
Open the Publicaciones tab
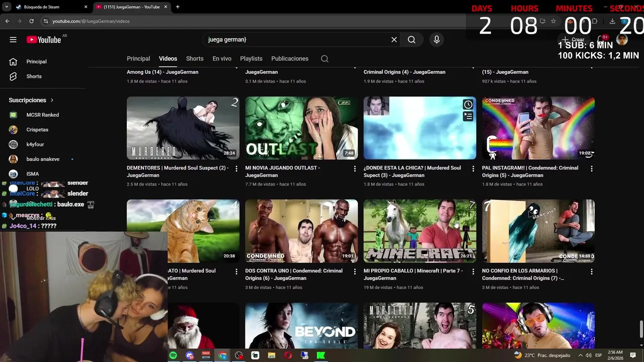click(x=290, y=59)
